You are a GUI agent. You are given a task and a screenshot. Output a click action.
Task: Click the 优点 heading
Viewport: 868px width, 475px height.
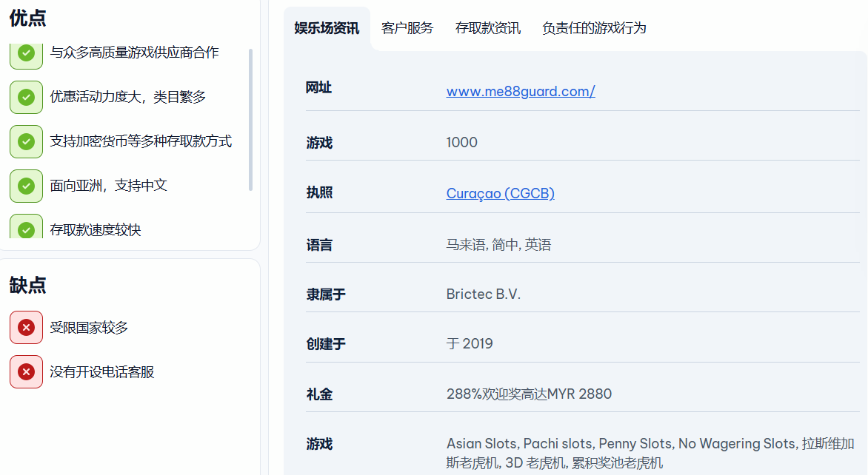coord(27,18)
